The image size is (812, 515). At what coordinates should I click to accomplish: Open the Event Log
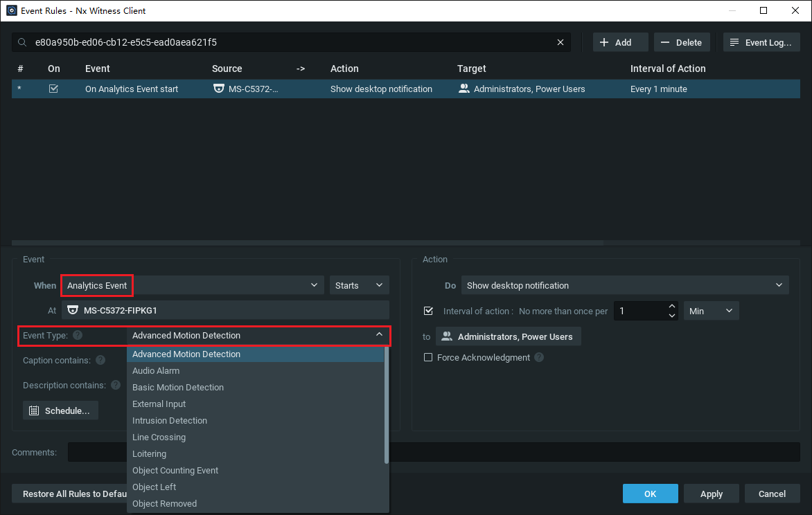(761, 42)
